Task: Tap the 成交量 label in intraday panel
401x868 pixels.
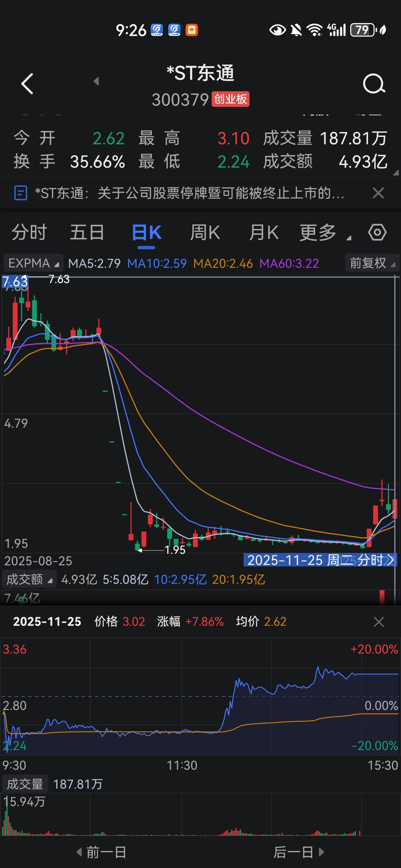Action: [x=25, y=784]
